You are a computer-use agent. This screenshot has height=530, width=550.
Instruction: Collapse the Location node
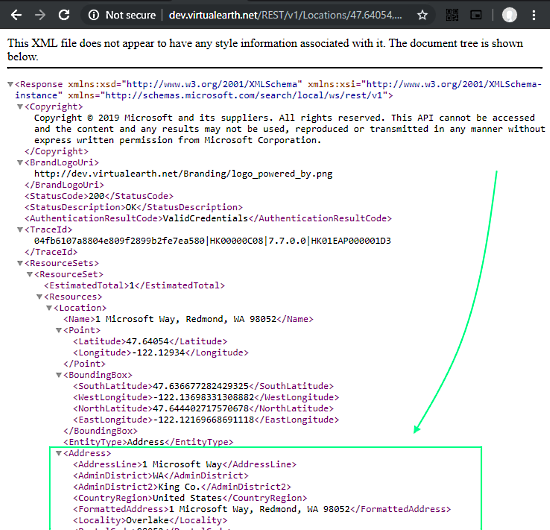point(49,308)
